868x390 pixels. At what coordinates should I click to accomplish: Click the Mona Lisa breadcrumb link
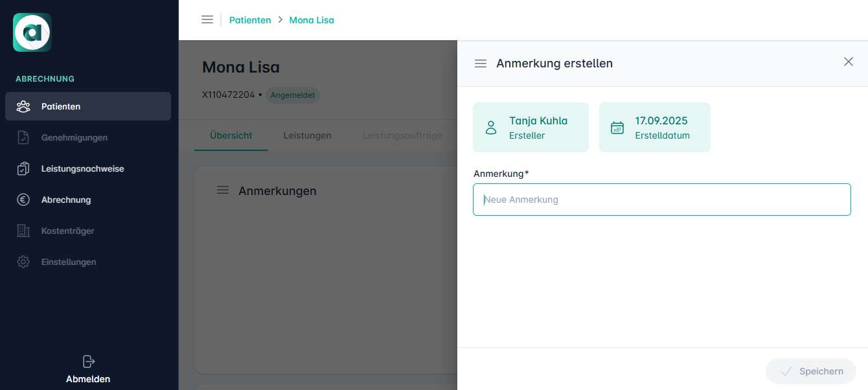click(x=312, y=19)
